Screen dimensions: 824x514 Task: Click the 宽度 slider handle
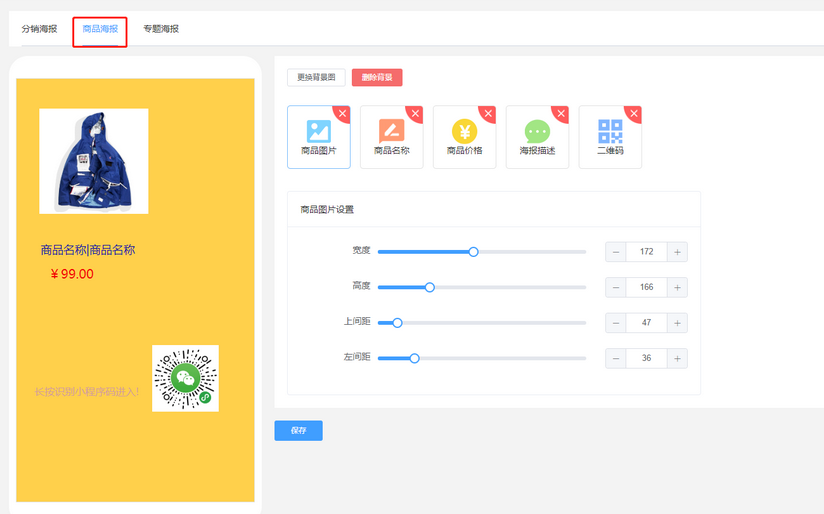click(x=474, y=252)
